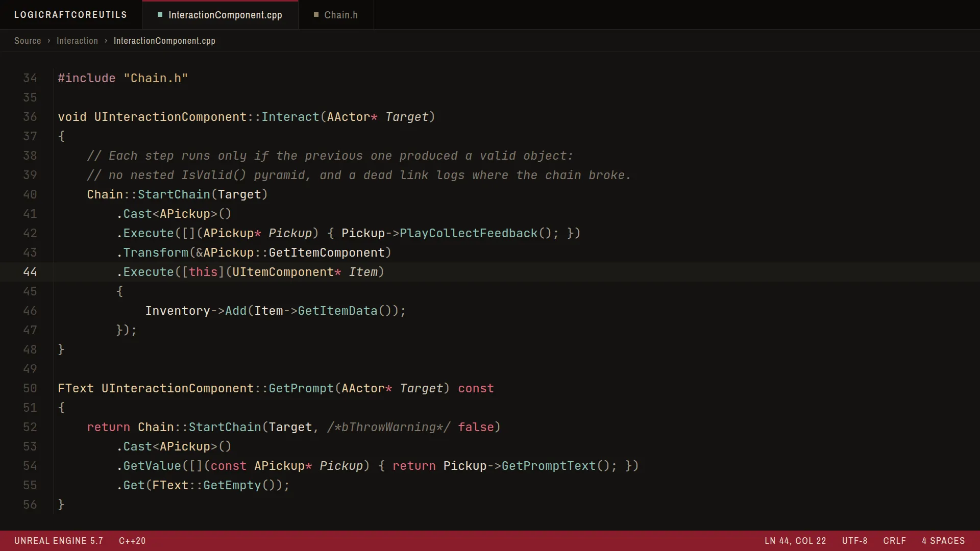Change the 4 SPACES indentation setting
The height and width of the screenshot is (551, 980).
[943, 541]
